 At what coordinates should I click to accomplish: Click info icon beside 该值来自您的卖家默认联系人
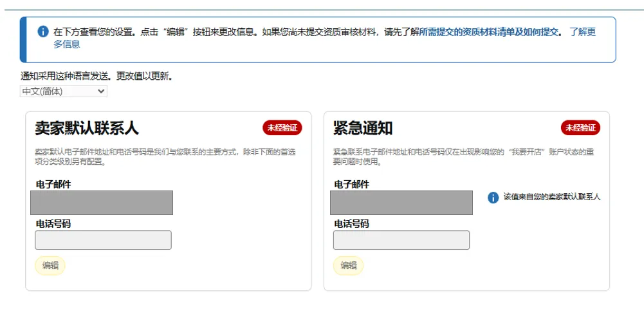(x=493, y=198)
